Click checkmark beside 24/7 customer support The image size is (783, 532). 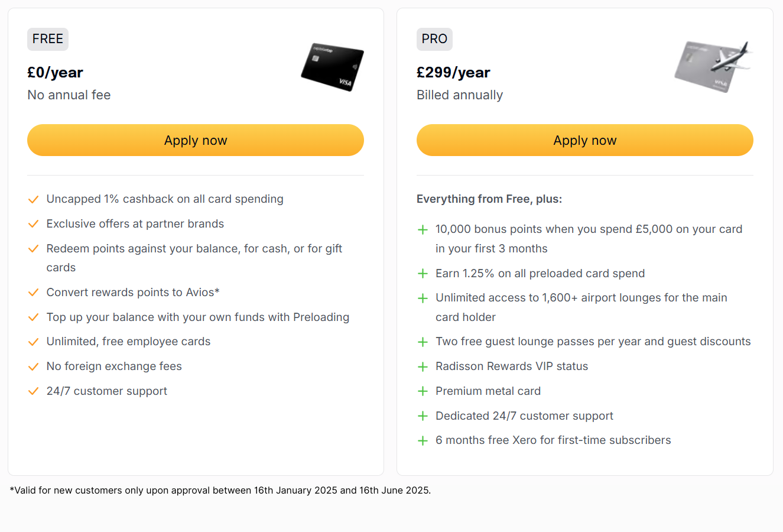(x=34, y=391)
